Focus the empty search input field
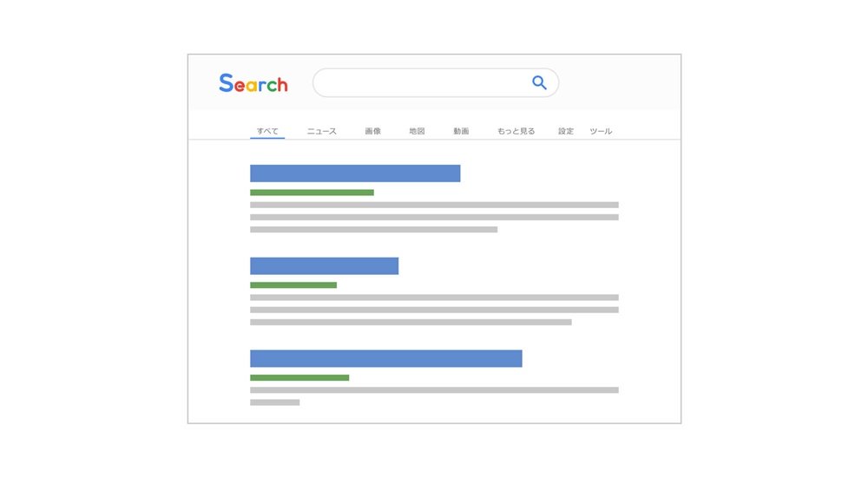The image size is (868, 477). click(x=436, y=83)
